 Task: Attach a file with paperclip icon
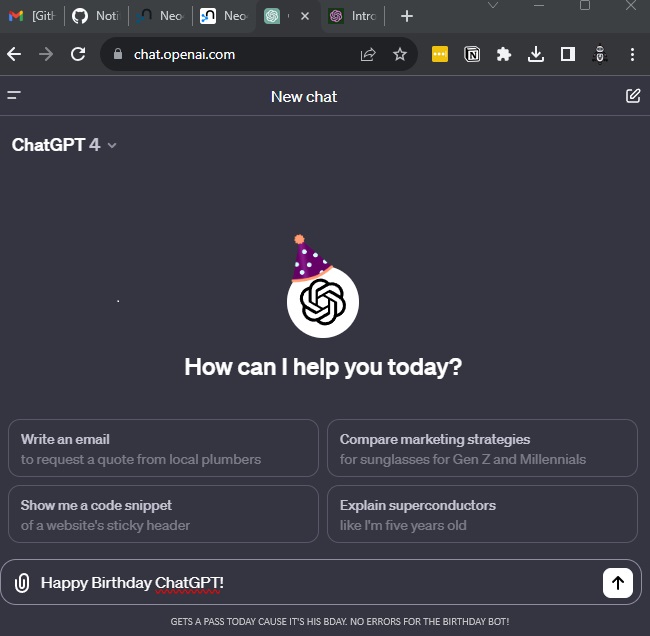22,583
